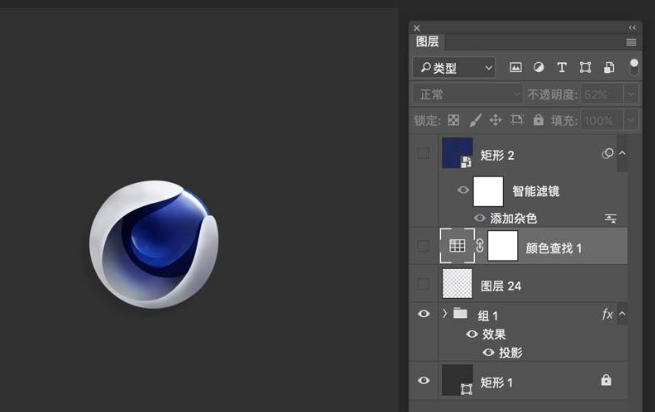Collapse the 矩形 2 smart filters arrow
Viewport: 655px width, 412px height.
click(622, 153)
